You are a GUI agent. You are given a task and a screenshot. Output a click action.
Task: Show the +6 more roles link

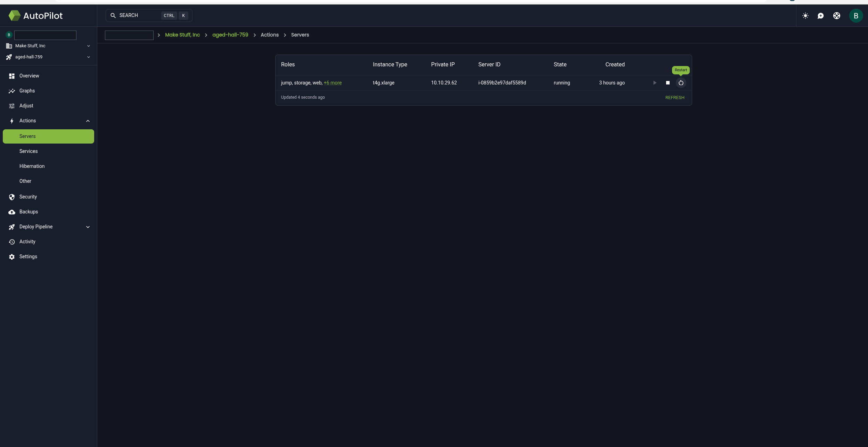(333, 83)
